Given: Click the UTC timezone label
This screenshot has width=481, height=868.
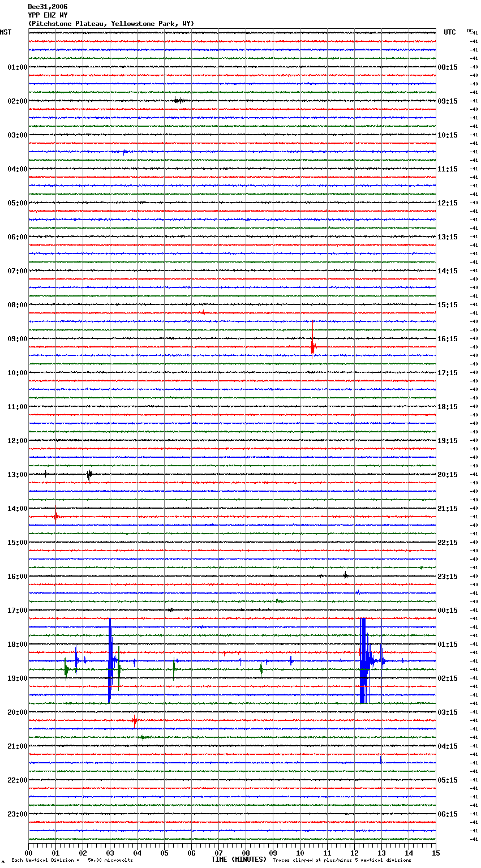Looking at the screenshot, I should click(x=450, y=32).
